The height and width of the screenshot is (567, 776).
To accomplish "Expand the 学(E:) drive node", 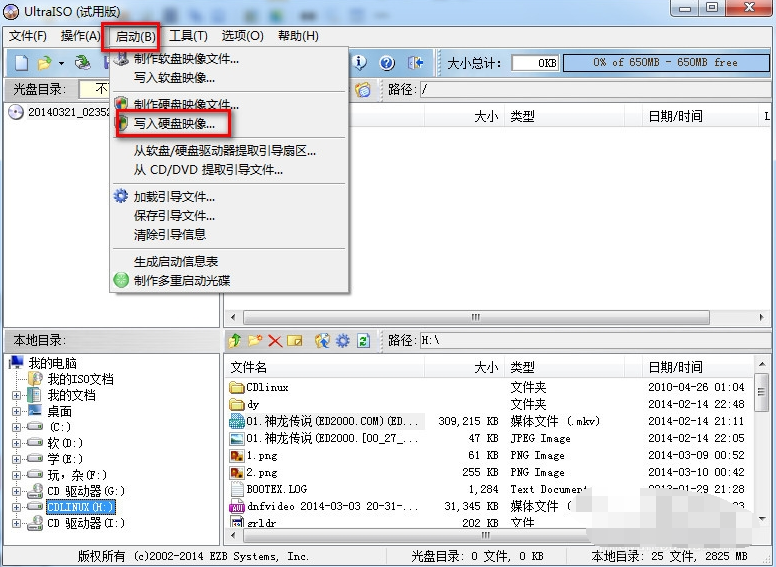I will point(16,459).
